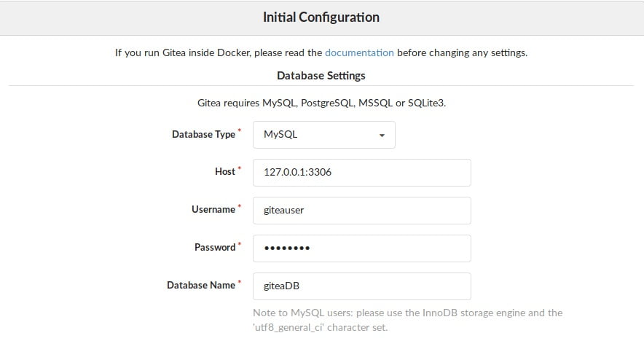Click the red asterisk beside Database Type

click(x=240, y=130)
